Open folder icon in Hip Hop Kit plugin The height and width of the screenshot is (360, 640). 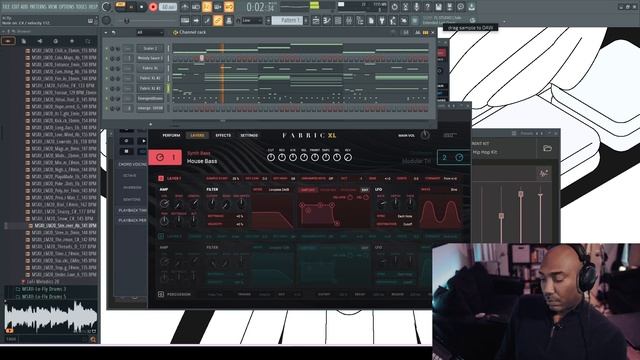point(547,148)
